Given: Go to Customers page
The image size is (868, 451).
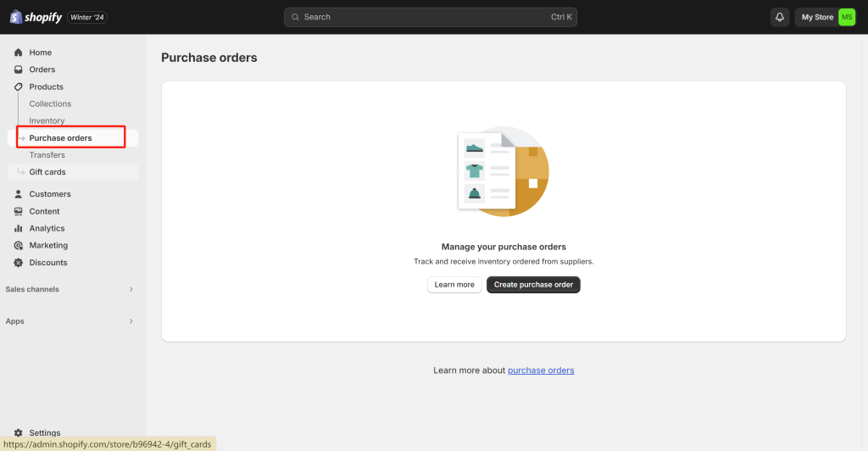Looking at the screenshot, I should 50,194.
